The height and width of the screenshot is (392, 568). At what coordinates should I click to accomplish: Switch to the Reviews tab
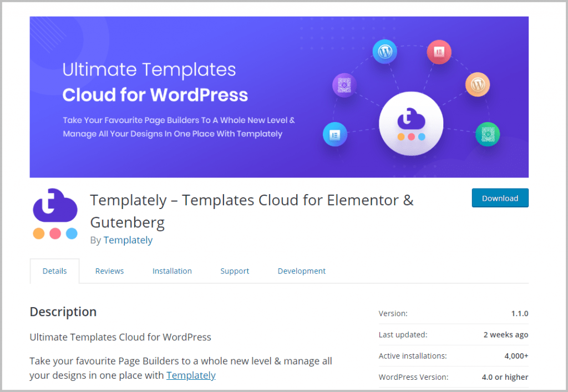pyautogui.click(x=109, y=271)
